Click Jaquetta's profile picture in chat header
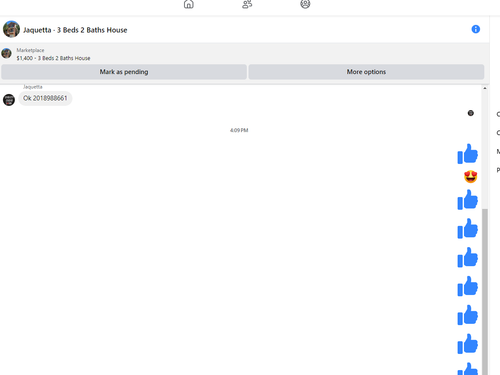The width and height of the screenshot is (500, 375). (11, 29)
